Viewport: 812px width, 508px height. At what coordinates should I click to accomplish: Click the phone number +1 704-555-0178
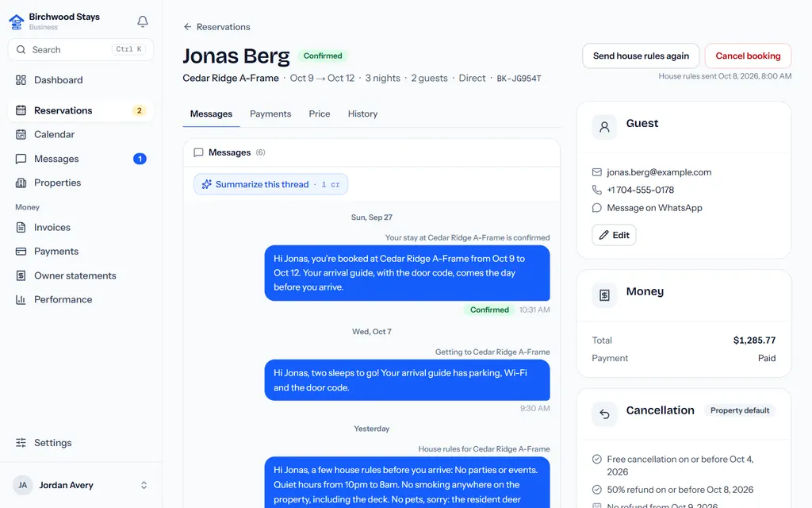tap(640, 190)
